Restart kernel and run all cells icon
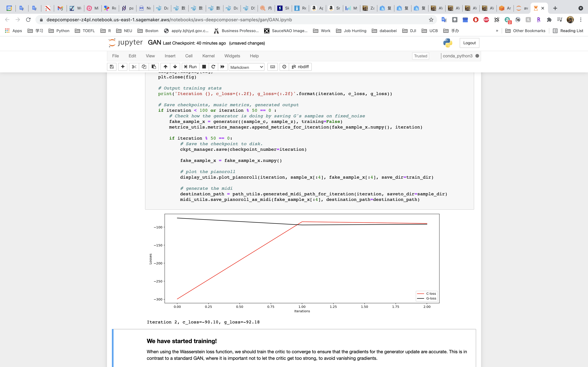The width and height of the screenshot is (588, 367). (222, 67)
